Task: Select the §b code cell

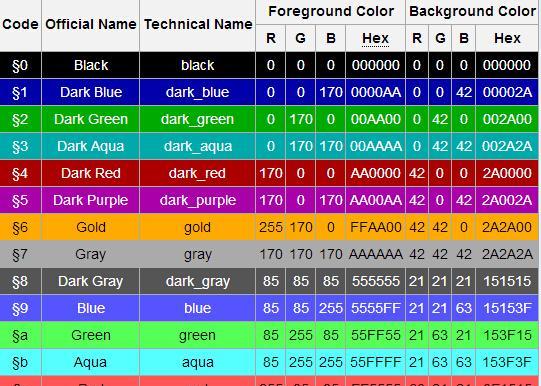Action: (20, 362)
